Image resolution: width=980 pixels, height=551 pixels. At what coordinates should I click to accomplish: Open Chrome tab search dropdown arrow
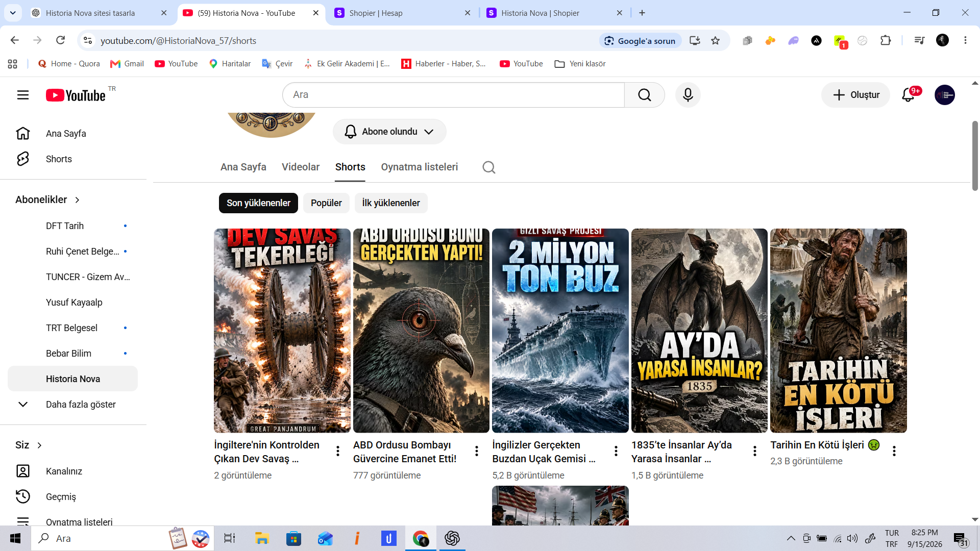[x=13, y=13]
